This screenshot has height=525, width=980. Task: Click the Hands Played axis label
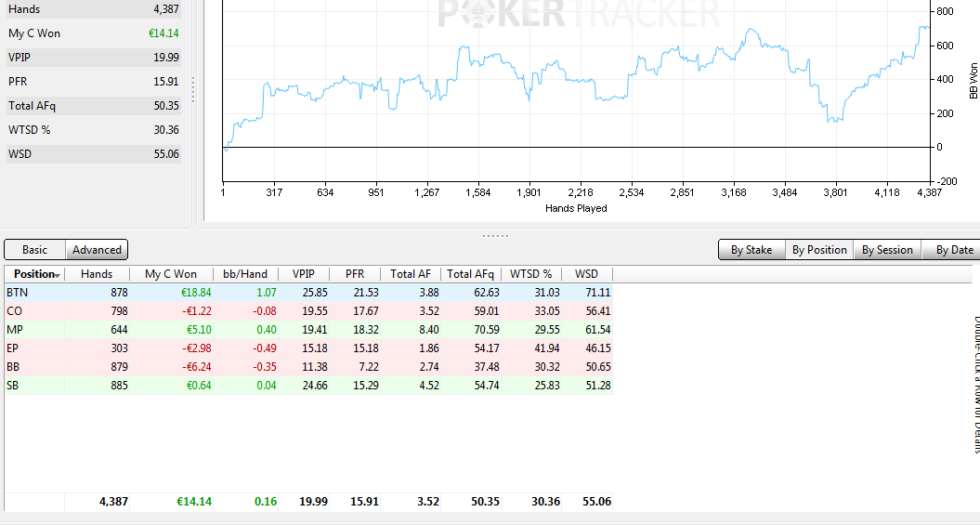click(x=576, y=208)
